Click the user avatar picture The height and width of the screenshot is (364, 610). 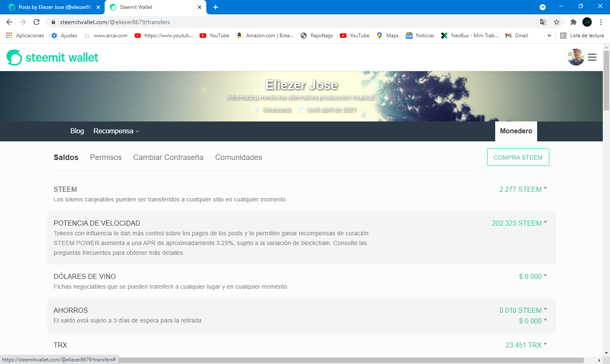coord(576,57)
